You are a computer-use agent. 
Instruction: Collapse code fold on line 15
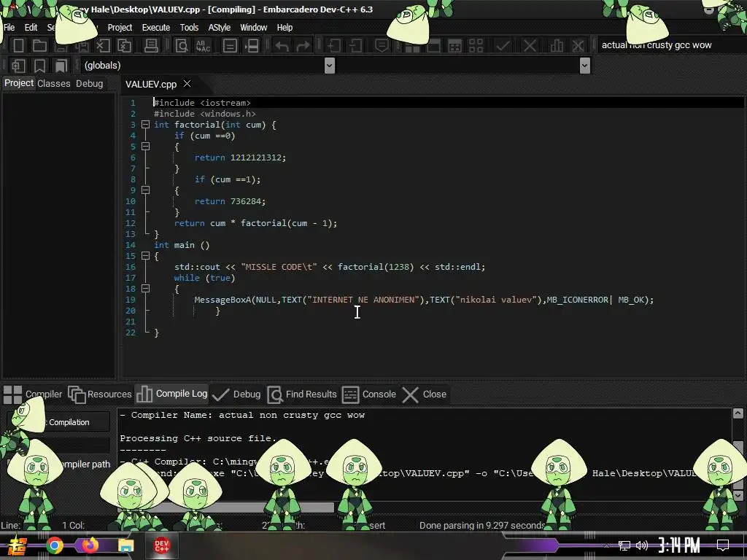[x=145, y=256]
